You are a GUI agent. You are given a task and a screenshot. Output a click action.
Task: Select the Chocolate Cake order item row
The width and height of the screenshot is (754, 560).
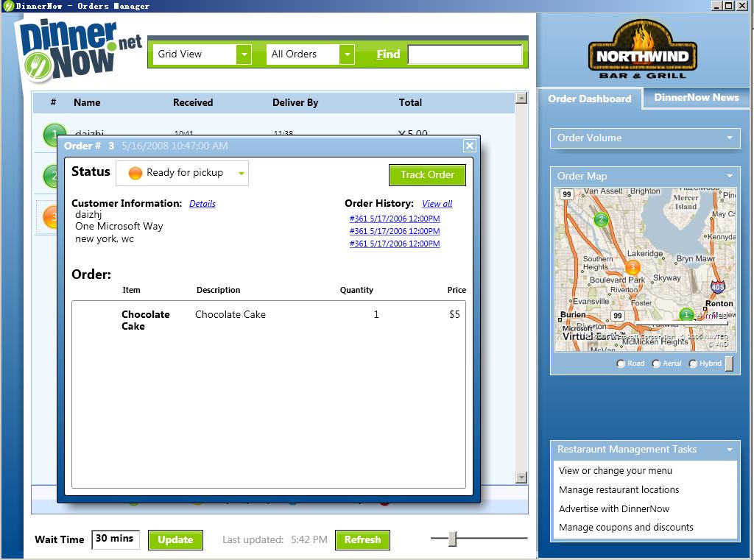point(269,320)
